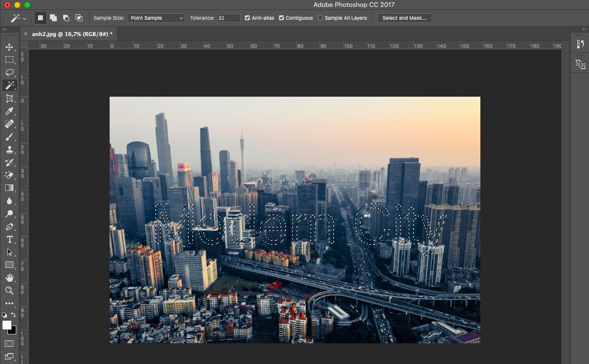
Task: Disable the Anti-alias option
Action: pos(247,18)
